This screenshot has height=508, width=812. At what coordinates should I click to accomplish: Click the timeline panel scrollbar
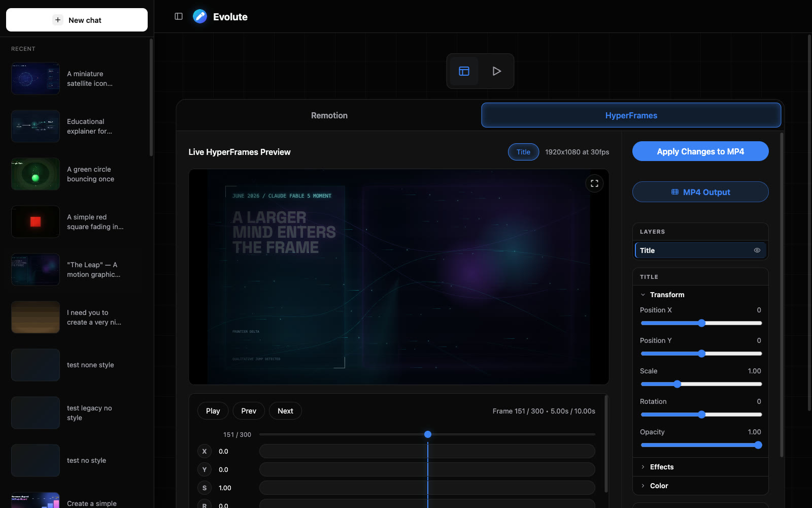606,444
